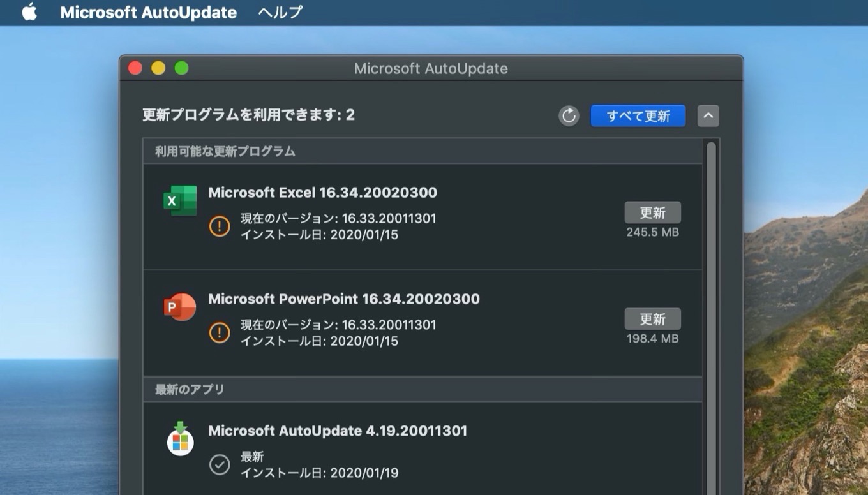Click 更新 button for Microsoft PowerPoint
868x495 pixels.
point(652,319)
